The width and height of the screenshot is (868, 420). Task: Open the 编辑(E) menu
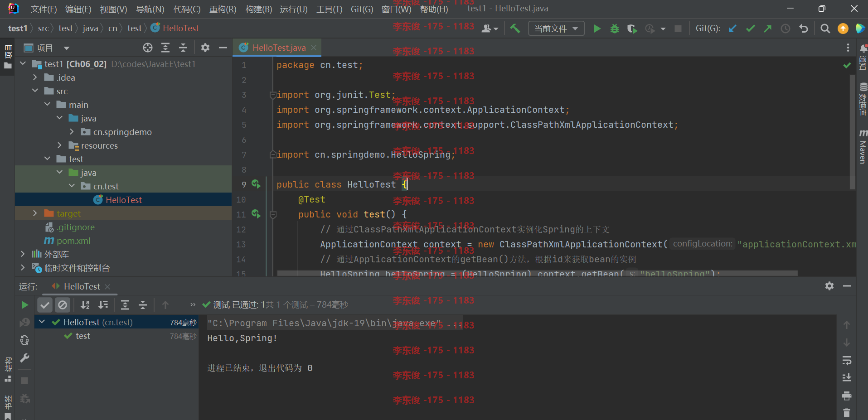point(78,9)
